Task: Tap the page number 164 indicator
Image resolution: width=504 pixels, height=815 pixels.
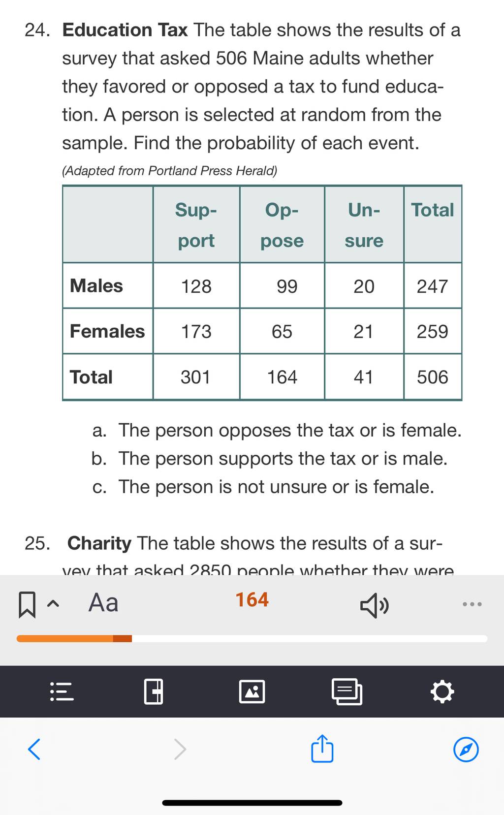Action: 252,600
